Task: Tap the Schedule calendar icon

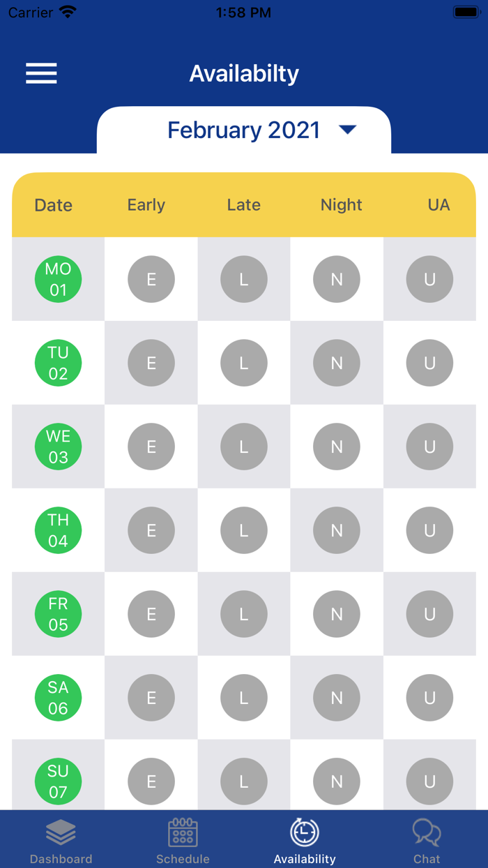Action: click(183, 832)
